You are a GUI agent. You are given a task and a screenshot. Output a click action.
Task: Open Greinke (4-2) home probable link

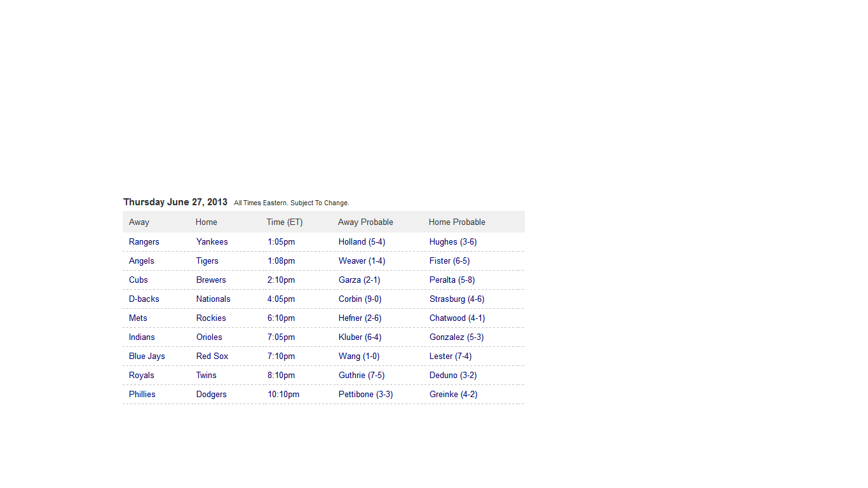(454, 395)
